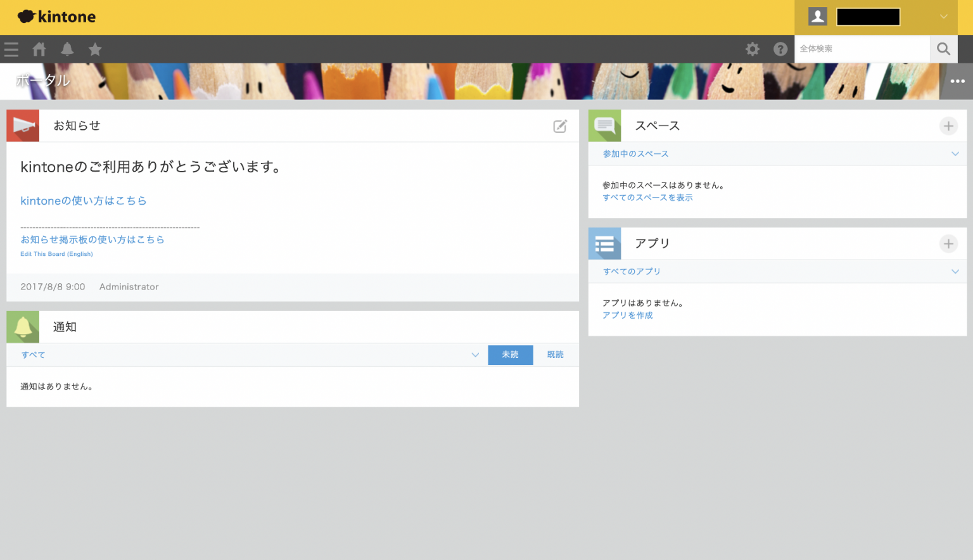Viewport: 973px width, 560px height.
Task: Open kintone settings with the gear icon
Action: click(x=752, y=49)
